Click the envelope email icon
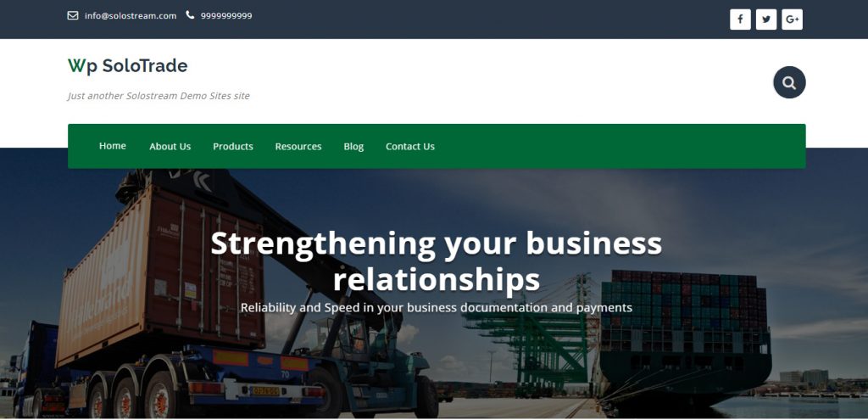The image size is (868, 420). [x=73, y=15]
